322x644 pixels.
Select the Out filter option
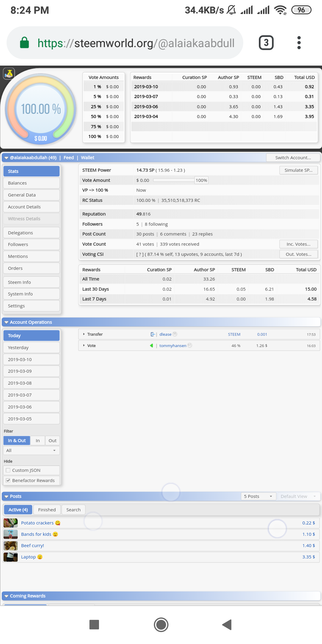coord(52,440)
